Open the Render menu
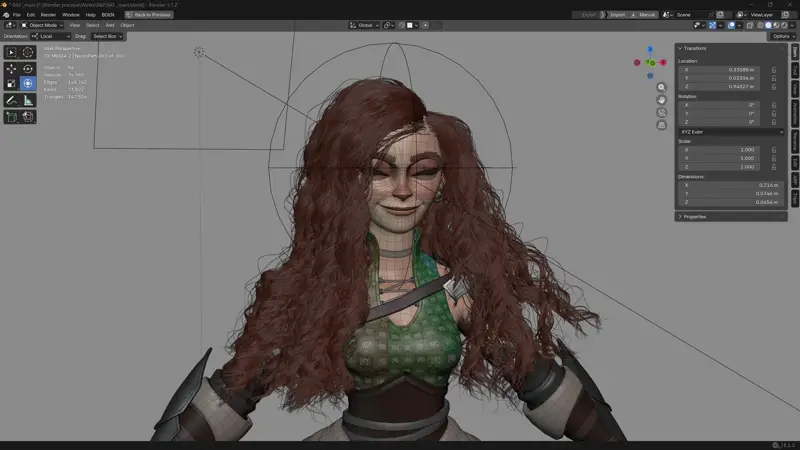This screenshot has width=800, height=450. click(48, 15)
